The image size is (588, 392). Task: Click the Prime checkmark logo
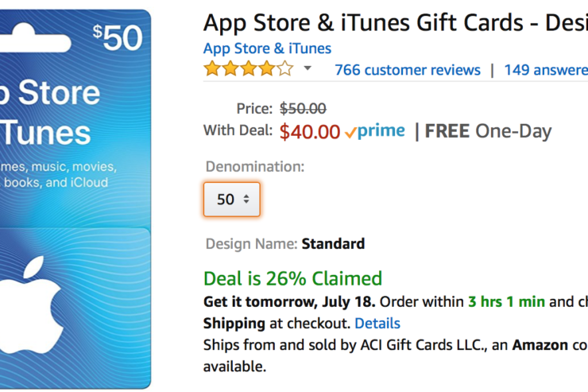374,131
